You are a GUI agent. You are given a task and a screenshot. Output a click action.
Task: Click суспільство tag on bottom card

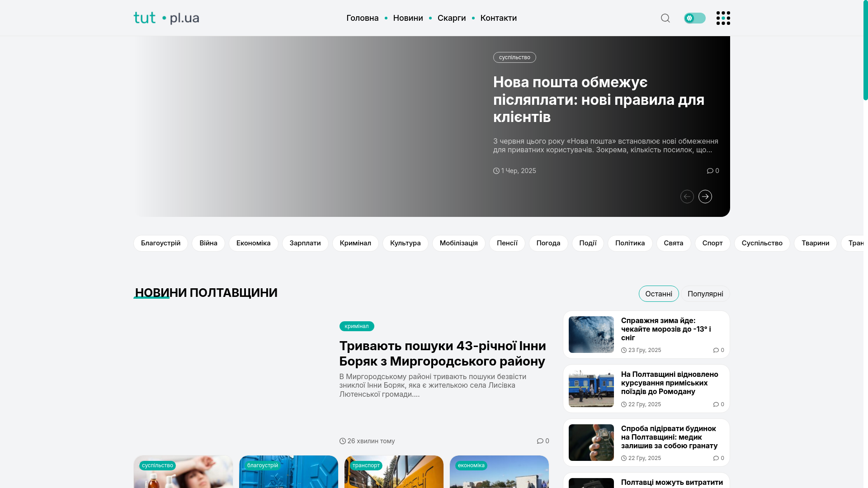(x=157, y=465)
